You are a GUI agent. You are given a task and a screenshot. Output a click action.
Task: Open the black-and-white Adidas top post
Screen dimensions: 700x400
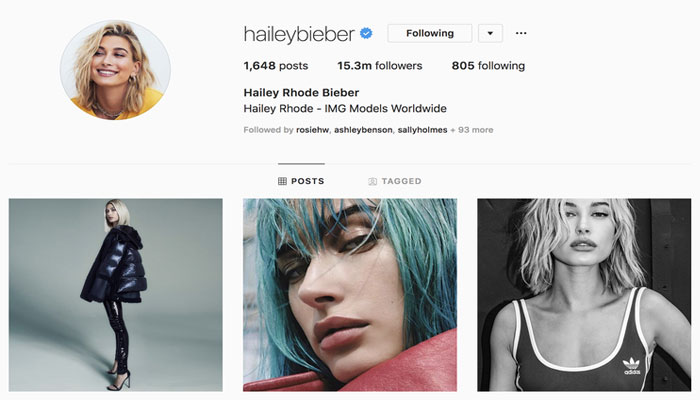point(584,295)
